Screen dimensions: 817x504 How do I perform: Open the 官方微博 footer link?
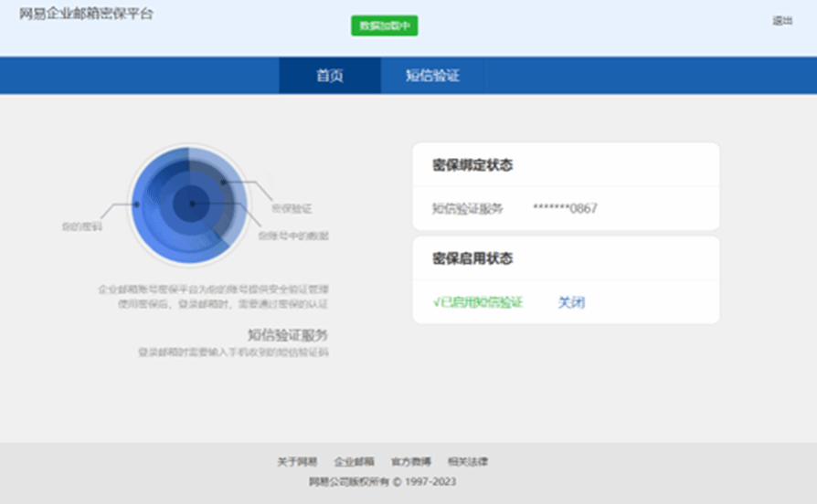[411, 462]
